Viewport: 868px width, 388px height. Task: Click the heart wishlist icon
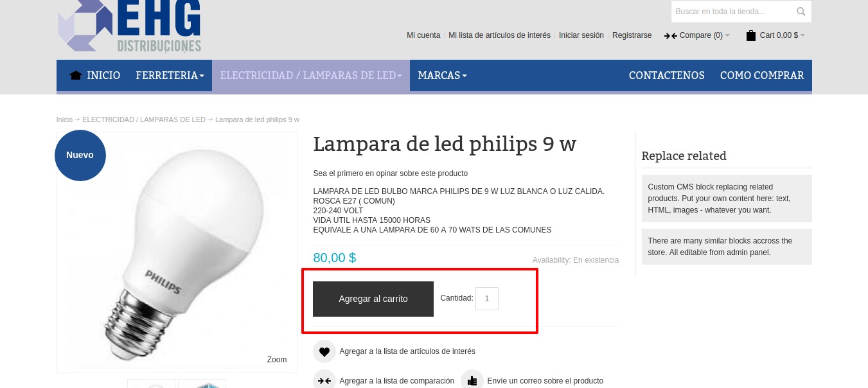324,351
